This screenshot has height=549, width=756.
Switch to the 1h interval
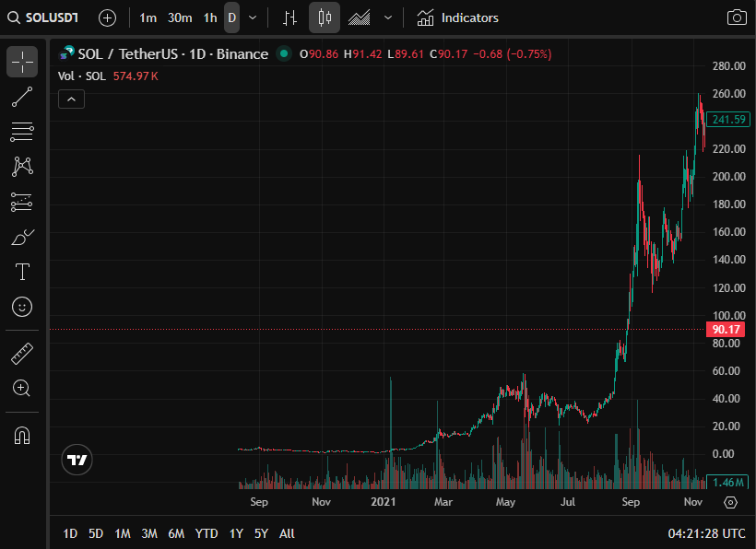click(210, 18)
